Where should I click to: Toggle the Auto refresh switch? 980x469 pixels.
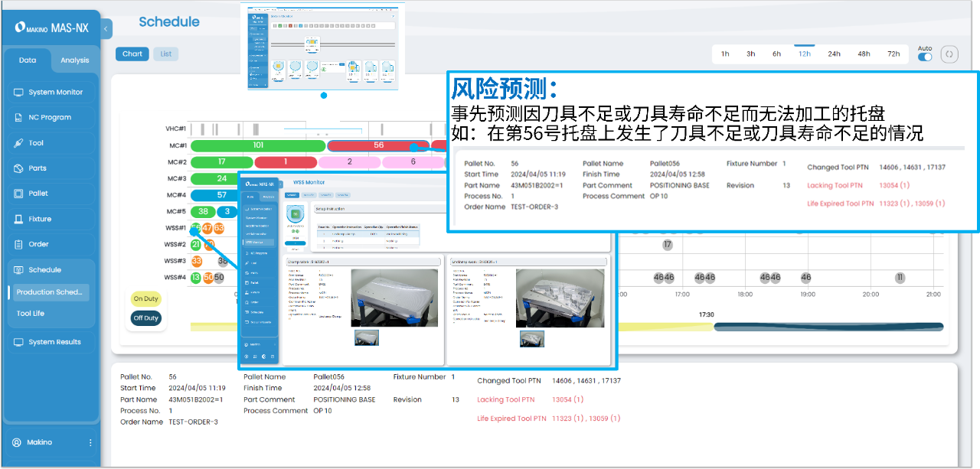(925, 57)
